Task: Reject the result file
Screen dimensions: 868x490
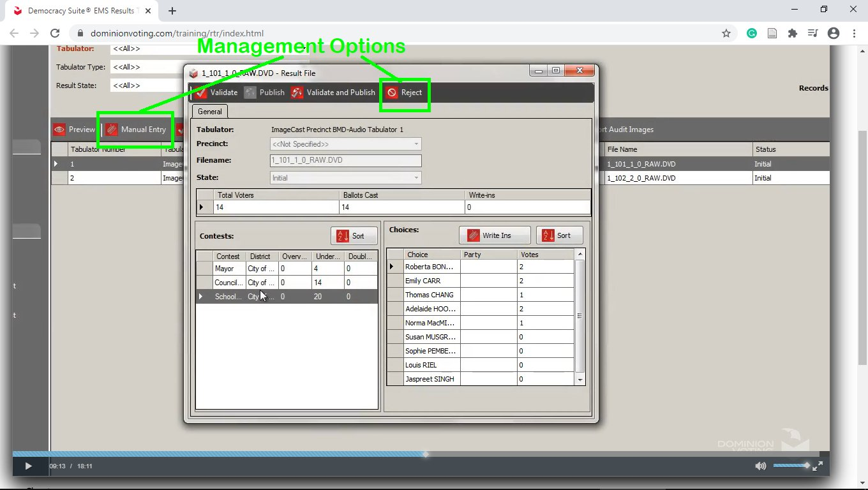Action: click(x=404, y=93)
